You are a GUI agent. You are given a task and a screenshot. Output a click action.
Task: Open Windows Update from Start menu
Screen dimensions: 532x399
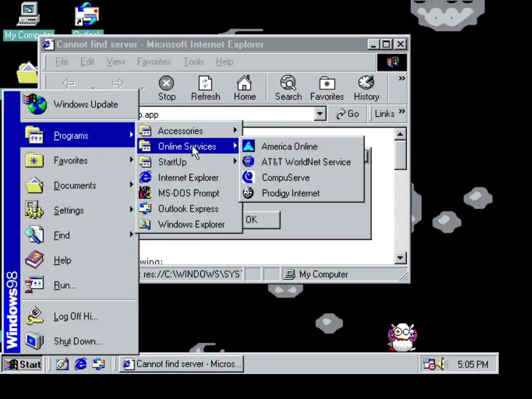click(x=79, y=104)
